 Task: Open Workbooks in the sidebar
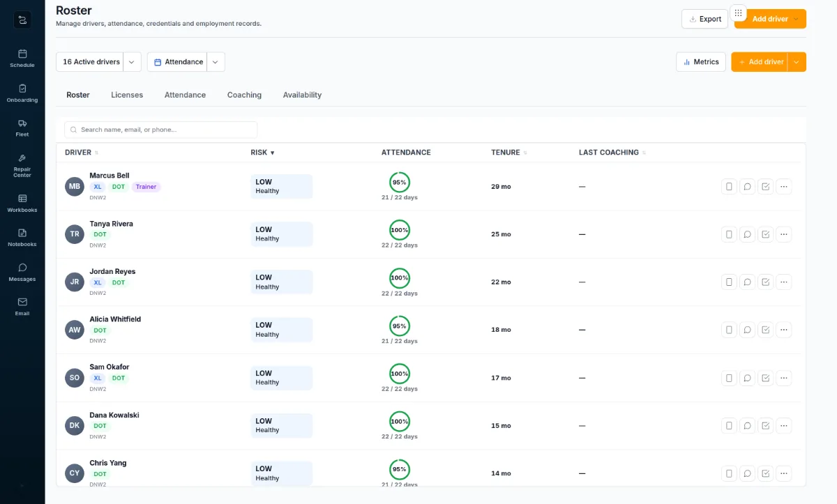22,204
